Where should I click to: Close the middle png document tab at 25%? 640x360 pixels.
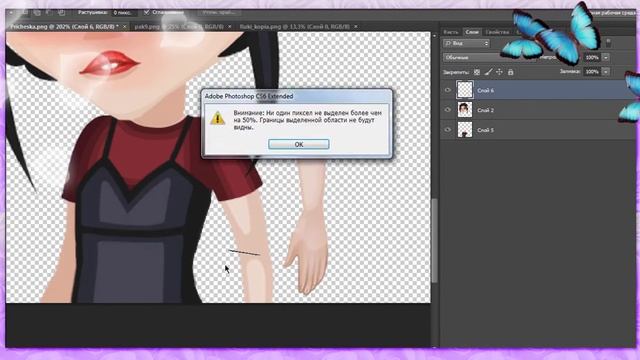coord(229,27)
